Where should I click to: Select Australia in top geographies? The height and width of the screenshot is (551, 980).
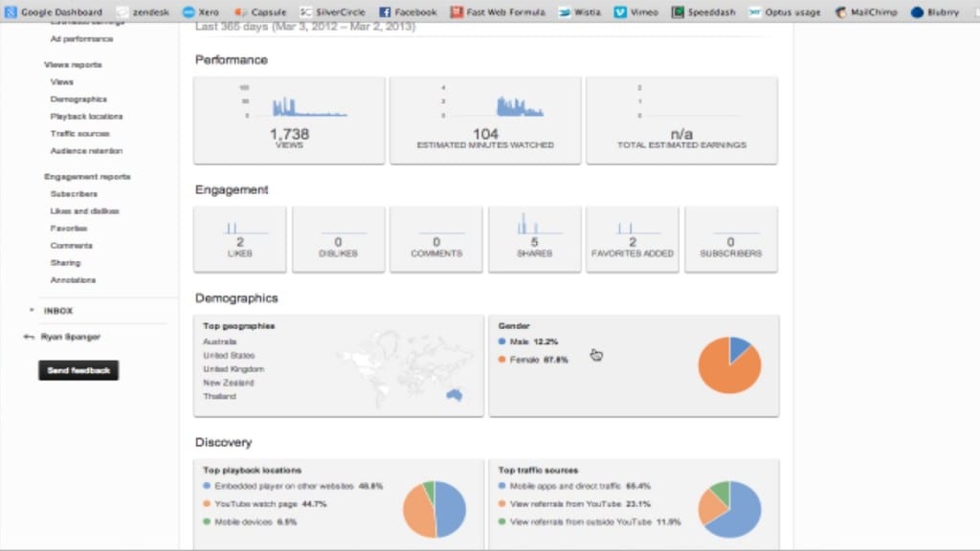[219, 342]
